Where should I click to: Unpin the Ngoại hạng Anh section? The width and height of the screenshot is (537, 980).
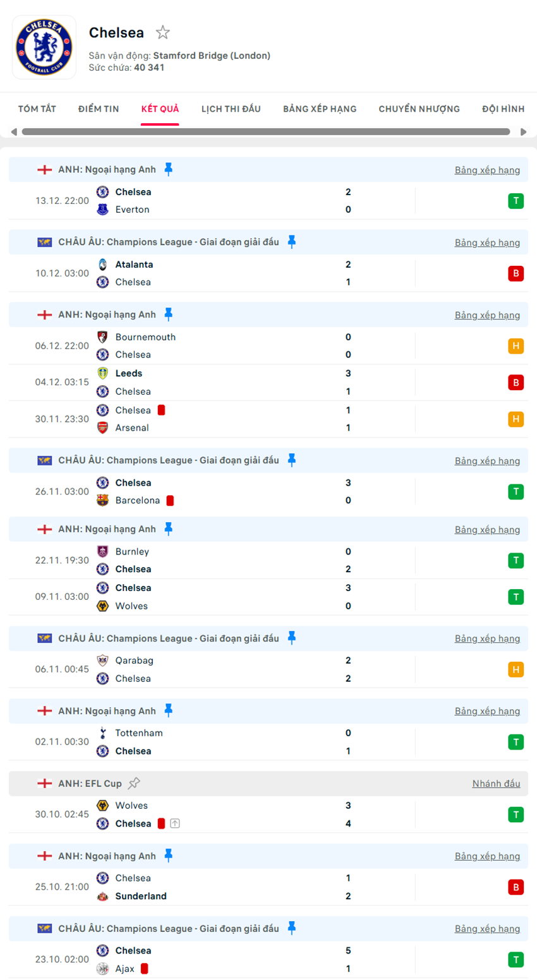167,169
